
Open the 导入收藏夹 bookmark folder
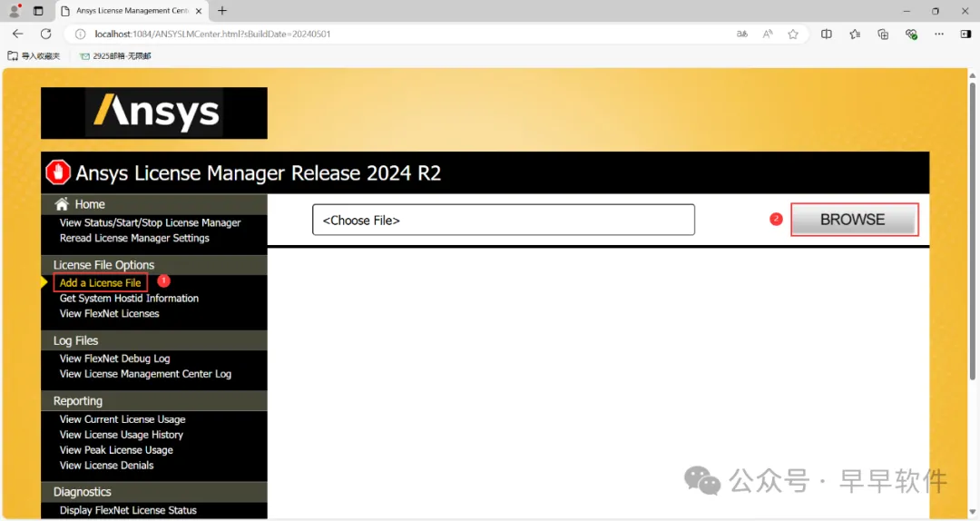point(34,55)
